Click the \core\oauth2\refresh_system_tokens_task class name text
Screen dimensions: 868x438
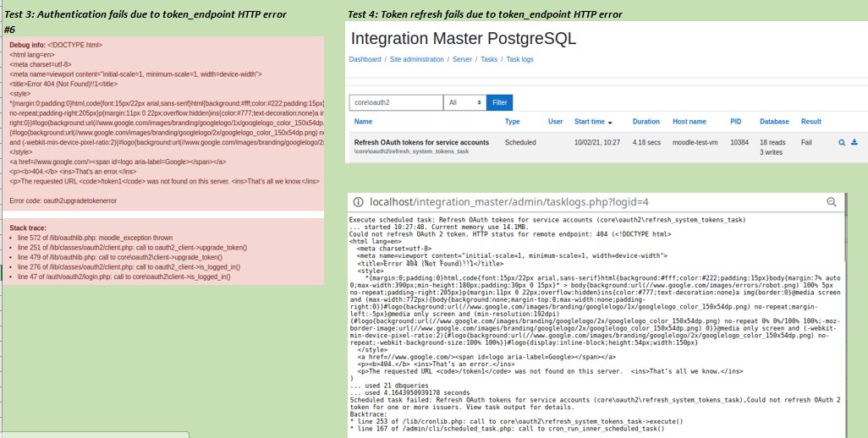pyautogui.click(x=411, y=151)
